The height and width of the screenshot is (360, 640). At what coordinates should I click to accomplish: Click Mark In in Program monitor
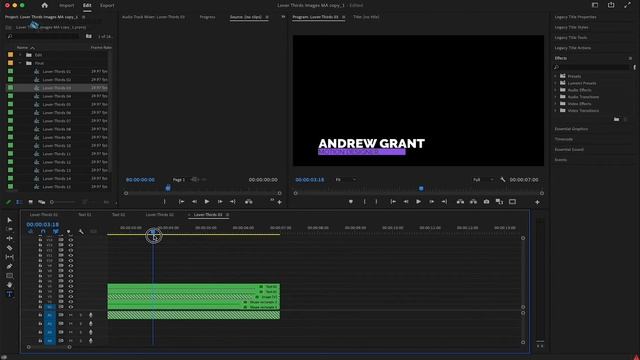pyautogui.click(x=364, y=202)
